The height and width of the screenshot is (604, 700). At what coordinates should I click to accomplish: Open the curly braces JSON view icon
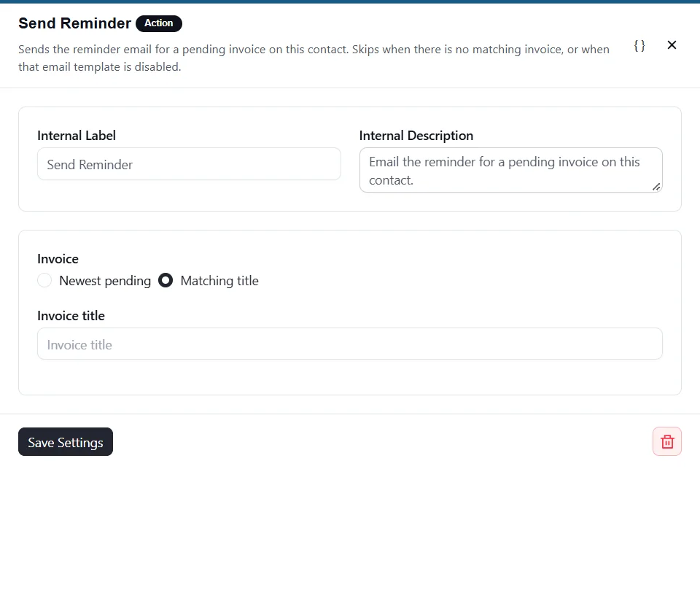point(639,45)
